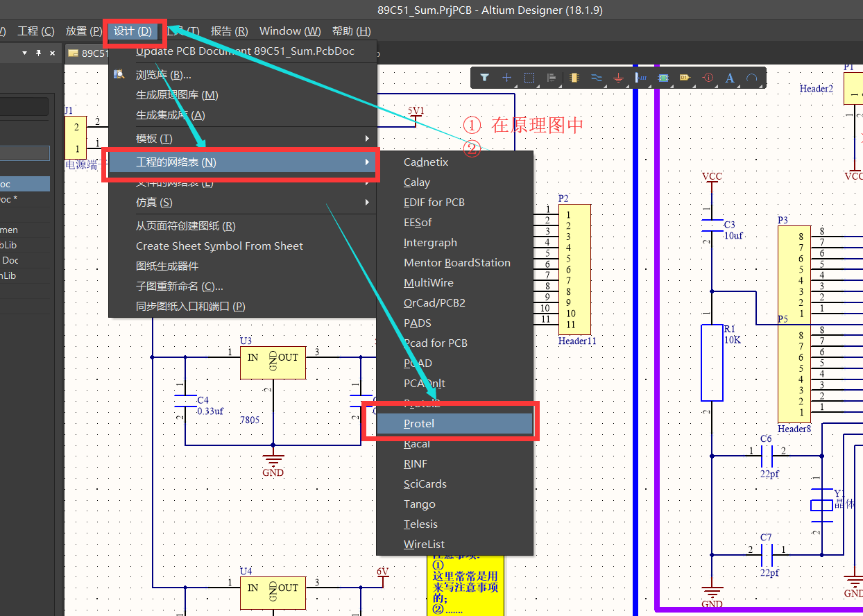The width and height of the screenshot is (863, 616).
Task: Select the D1 designator toolbar icon
Action: [x=685, y=78]
